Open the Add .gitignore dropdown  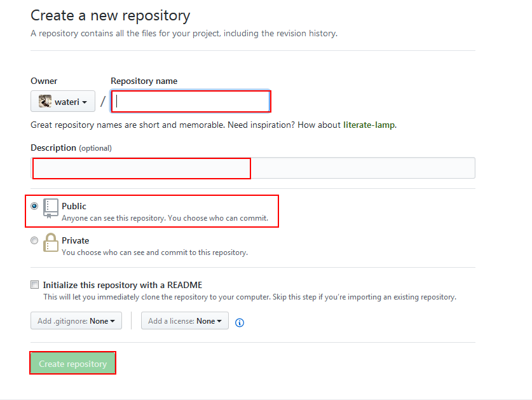click(76, 321)
